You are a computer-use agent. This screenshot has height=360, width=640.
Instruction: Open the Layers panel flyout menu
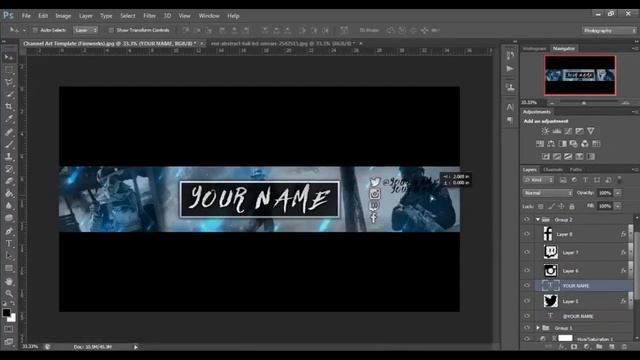[635, 169]
